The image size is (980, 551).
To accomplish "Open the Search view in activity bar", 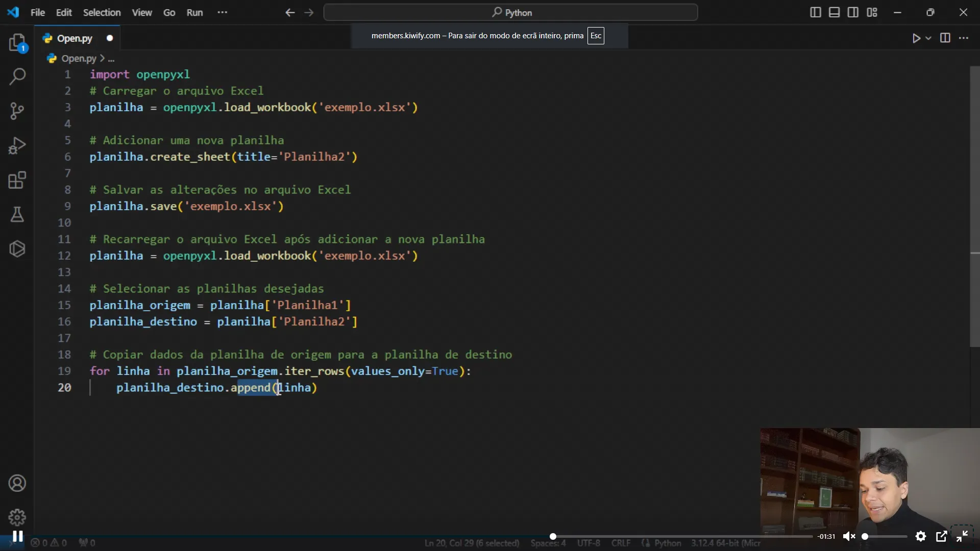I will point(17,77).
